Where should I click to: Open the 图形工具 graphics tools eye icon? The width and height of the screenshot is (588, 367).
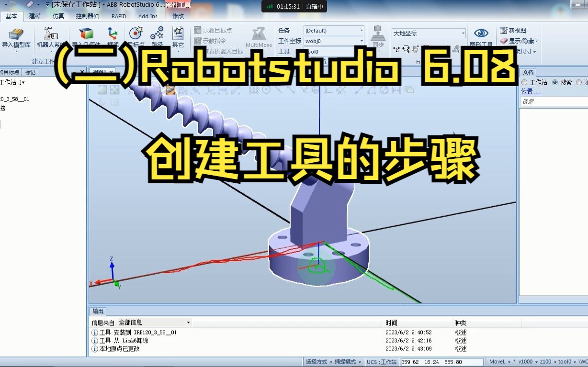[480, 33]
